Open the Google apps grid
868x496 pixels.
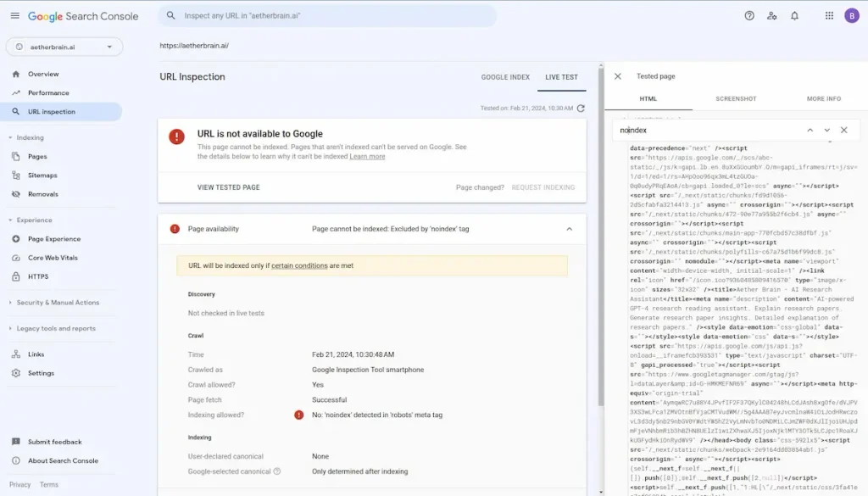point(829,15)
